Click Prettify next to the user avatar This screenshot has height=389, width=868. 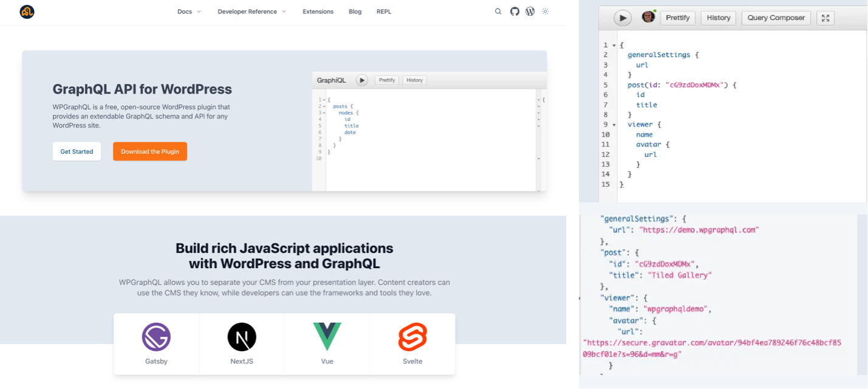(x=678, y=18)
